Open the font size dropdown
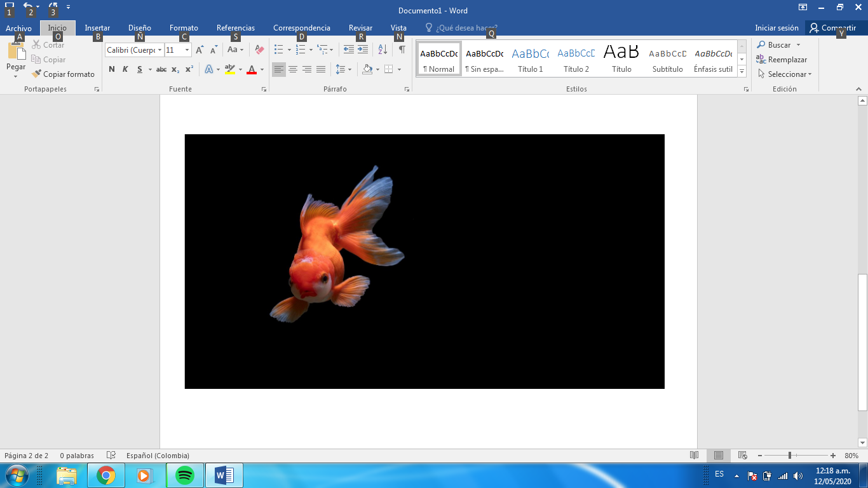Image resolution: width=868 pixels, height=488 pixels. tap(187, 50)
